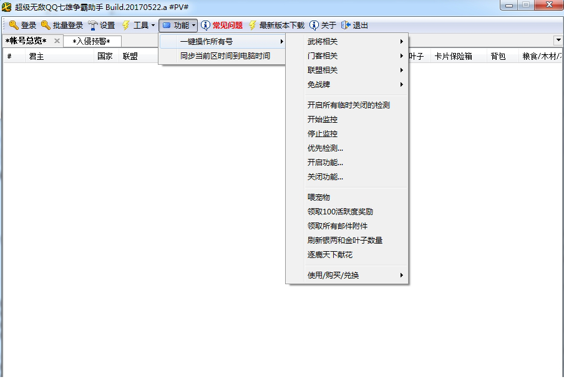Image resolution: width=564 pixels, height=392 pixels.
Task: Choose 刷新银两和金叶子数量 menu item
Action: click(347, 241)
